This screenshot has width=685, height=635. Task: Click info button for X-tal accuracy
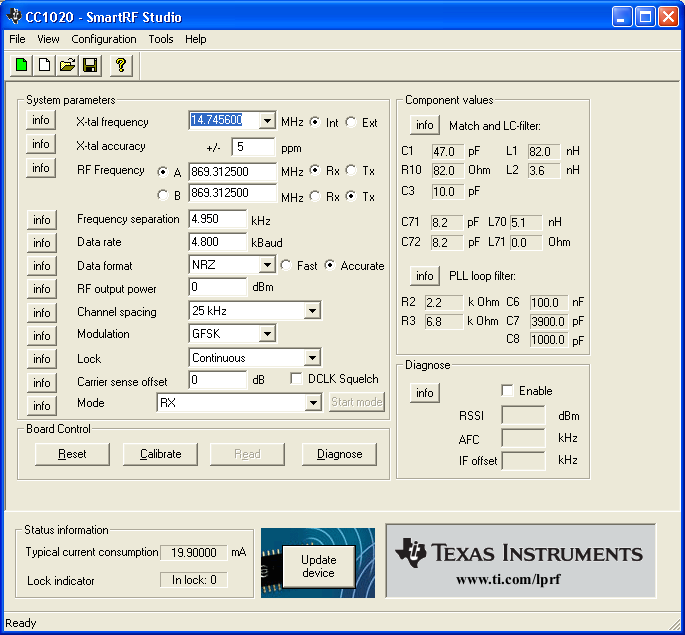point(41,144)
